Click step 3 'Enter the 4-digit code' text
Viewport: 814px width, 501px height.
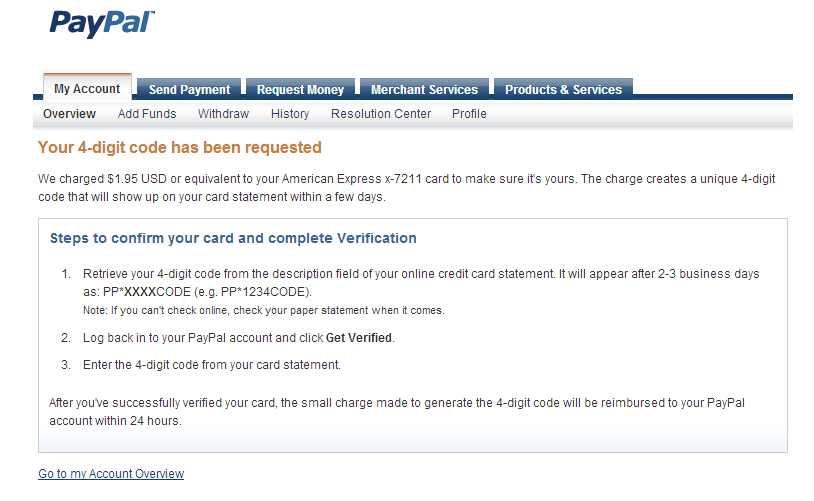tap(212, 364)
